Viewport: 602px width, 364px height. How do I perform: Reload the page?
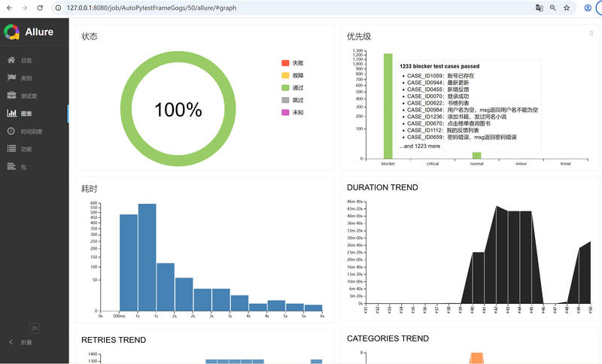40,8
